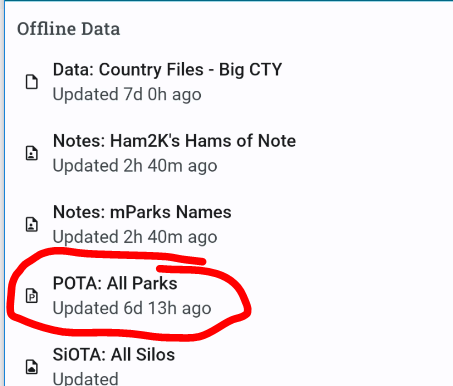This screenshot has width=453, height=386.
Task: Click the "Updated 7d 0h ago" text
Action: pyautogui.click(x=127, y=95)
